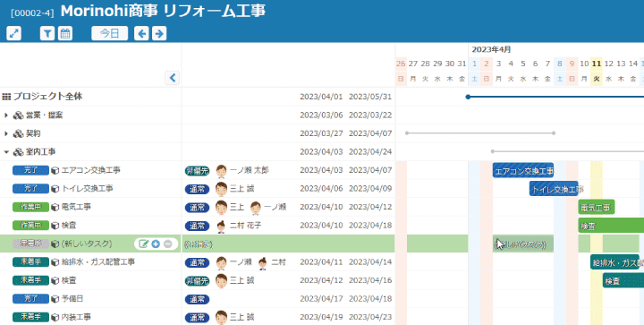This screenshot has width=644, height=325.
Task: Jump to today with 今日 button
Action: (110, 33)
